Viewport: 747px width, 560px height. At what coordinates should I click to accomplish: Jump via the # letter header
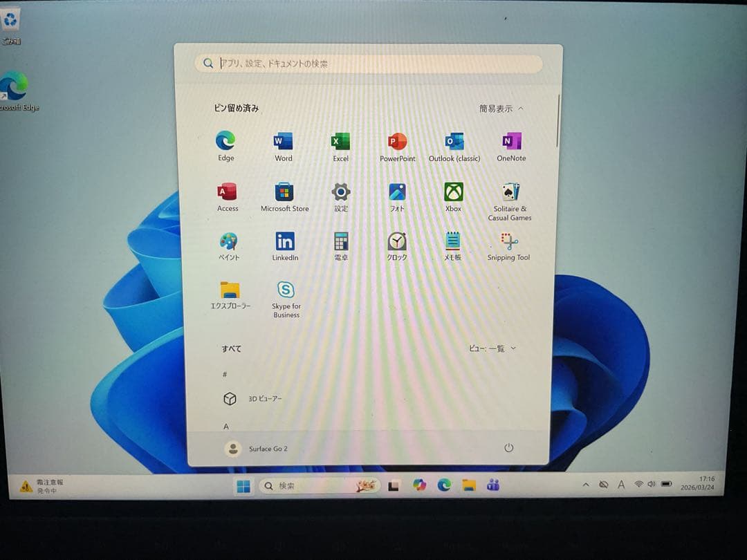(225, 375)
